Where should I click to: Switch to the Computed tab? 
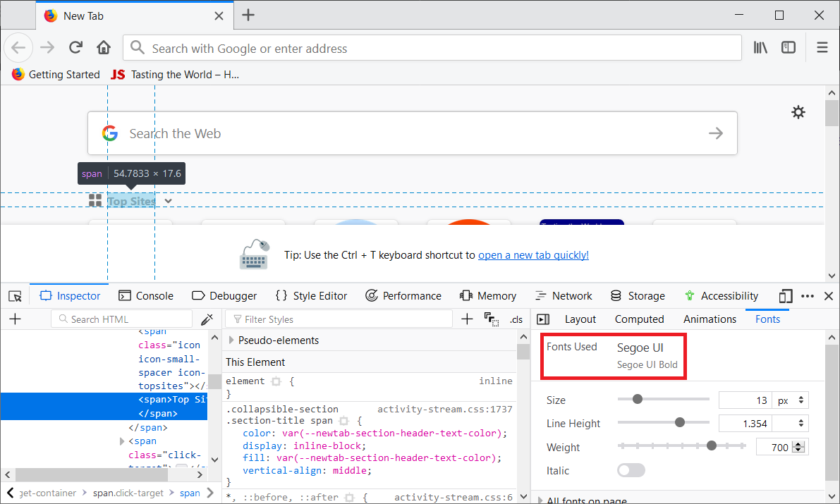tap(639, 319)
